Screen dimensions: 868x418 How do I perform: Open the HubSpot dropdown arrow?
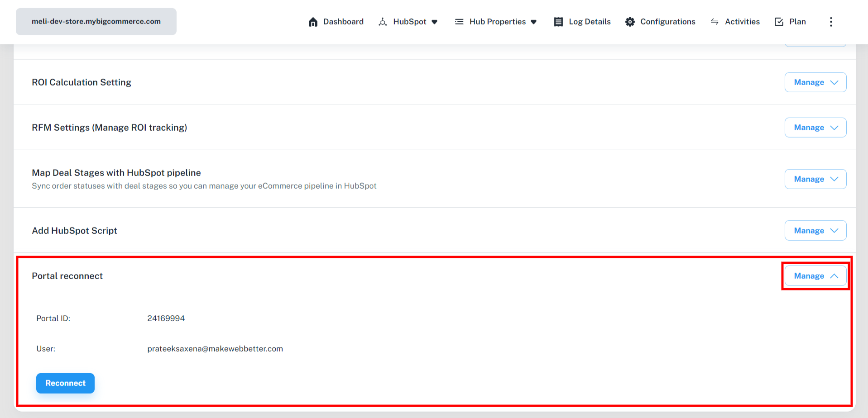point(435,22)
